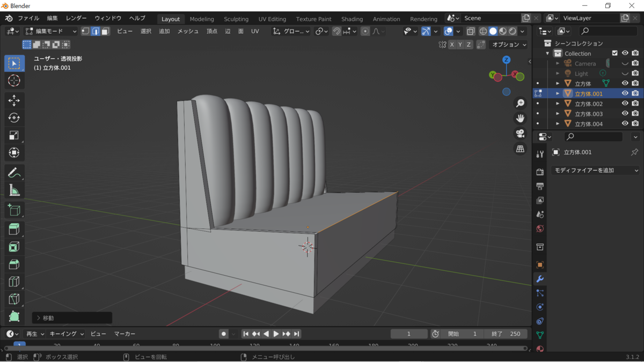Toggle snapping magnet button
The height and width of the screenshot is (362, 644).
tap(336, 31)
